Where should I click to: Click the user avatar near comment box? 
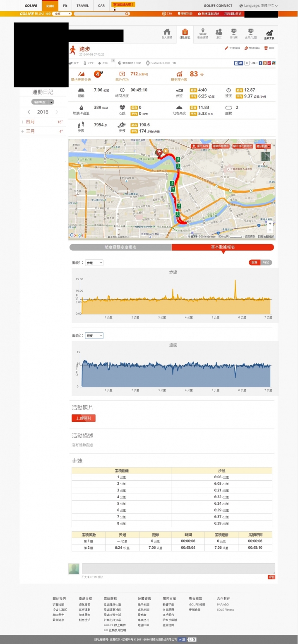click(x=74, y=569)
